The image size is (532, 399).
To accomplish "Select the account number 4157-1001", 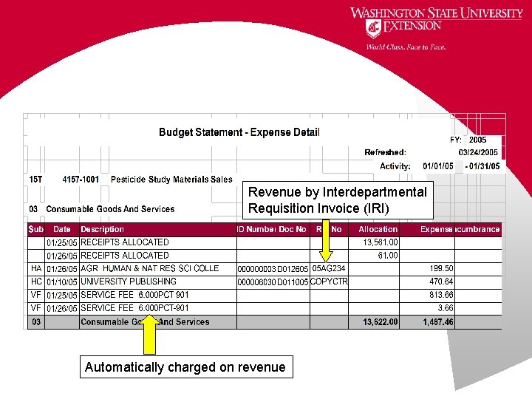I will [x=81, y=179].
